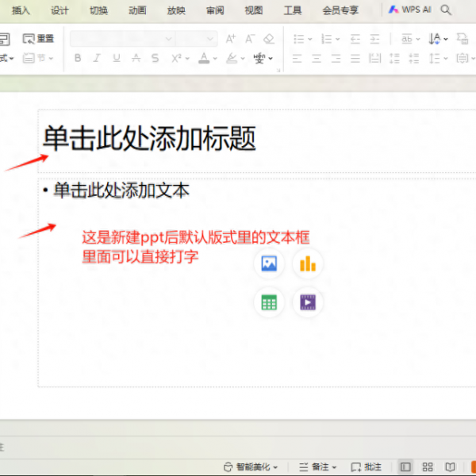The height and width of the screenshot is (476, 476).
Task: Insert picture via placeholder image icon
Action: tap(269, 264)
